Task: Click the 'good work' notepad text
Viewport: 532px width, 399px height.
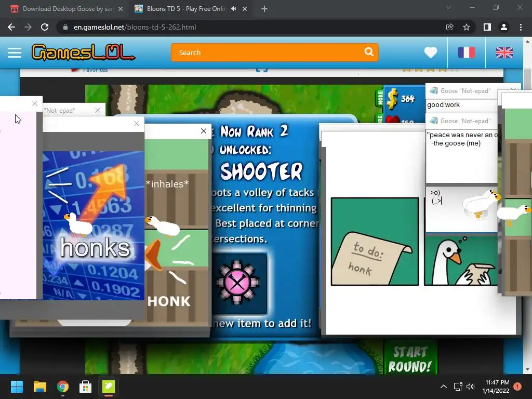Action: (x=444, y=105)
